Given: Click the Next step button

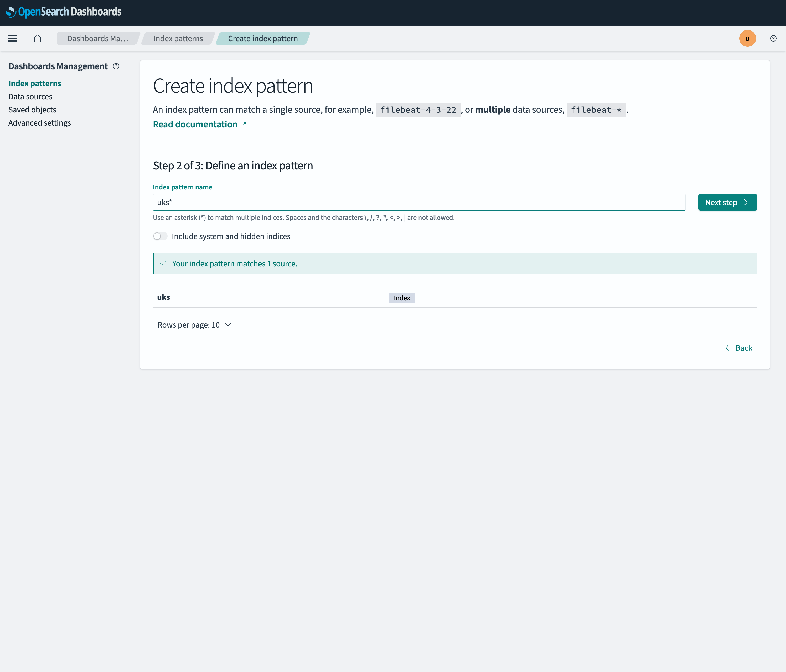Looking at the screenshot, I should pos(727,202).
